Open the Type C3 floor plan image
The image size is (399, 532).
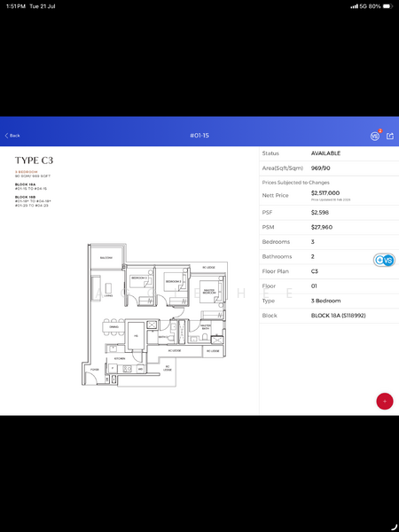(x=154, y=315)
